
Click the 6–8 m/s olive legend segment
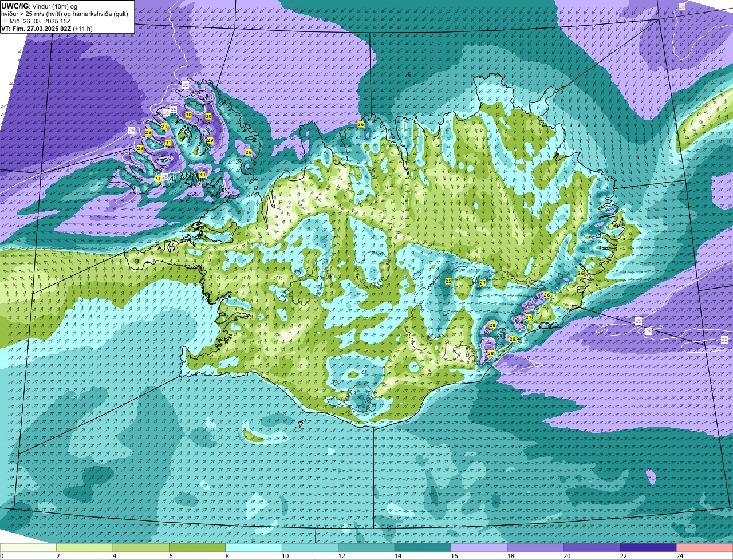198,547
